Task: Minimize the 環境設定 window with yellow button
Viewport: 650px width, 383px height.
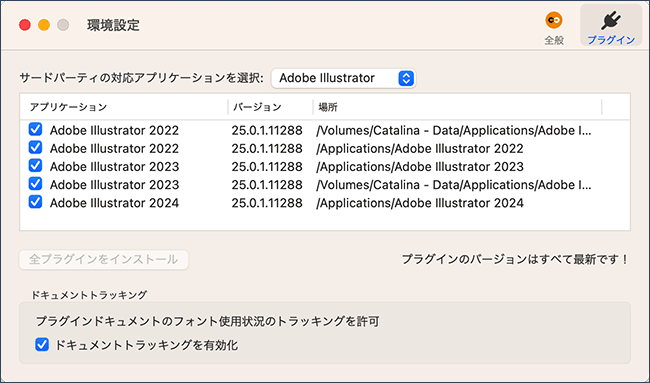Action: point(44,25)
